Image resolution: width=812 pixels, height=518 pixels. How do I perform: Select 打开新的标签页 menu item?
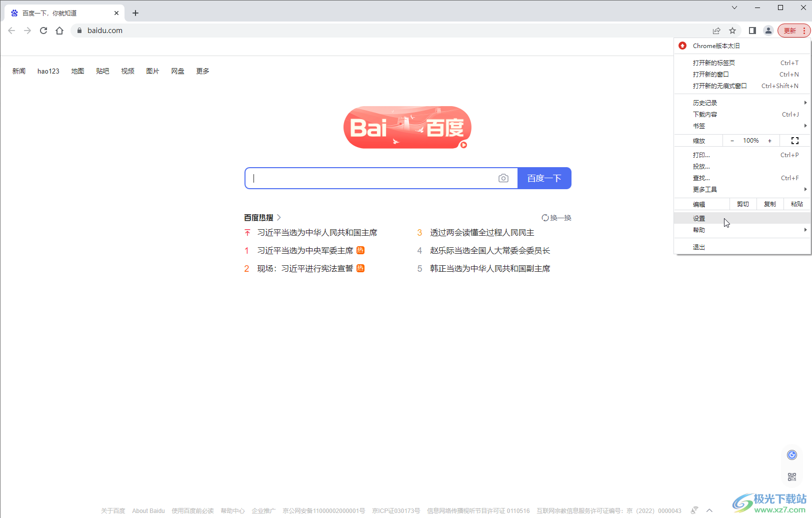742,63
